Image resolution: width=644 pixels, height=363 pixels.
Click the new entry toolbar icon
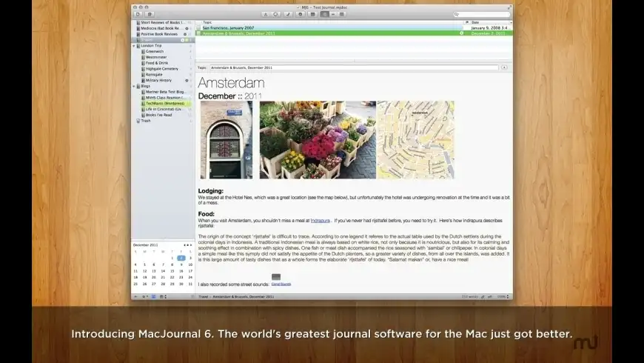pos(138,14)
